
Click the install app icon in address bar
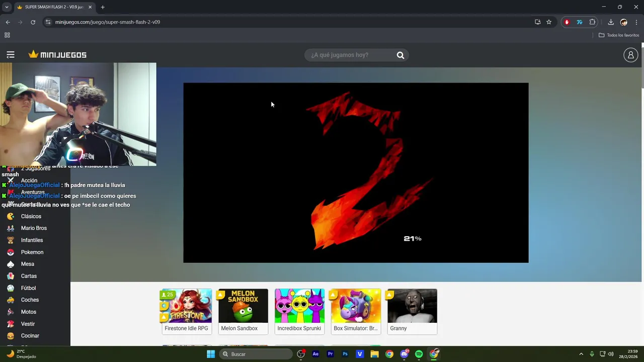click(x=537, y=22)
